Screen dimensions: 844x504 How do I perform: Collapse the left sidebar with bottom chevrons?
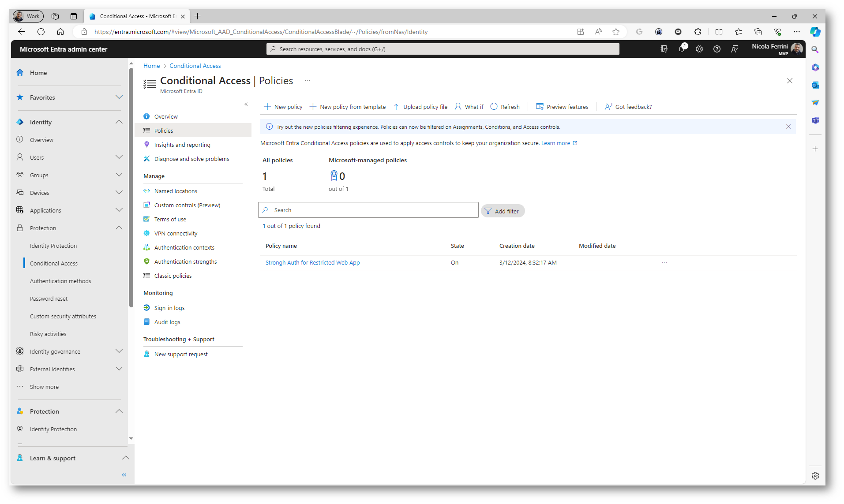click(124, 475)
